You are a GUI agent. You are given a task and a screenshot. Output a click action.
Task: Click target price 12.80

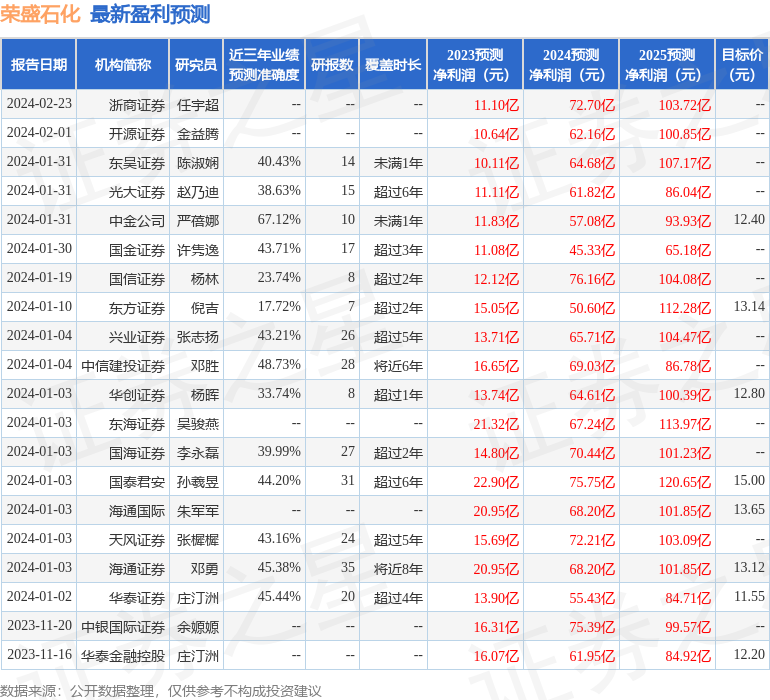(749, 393)
